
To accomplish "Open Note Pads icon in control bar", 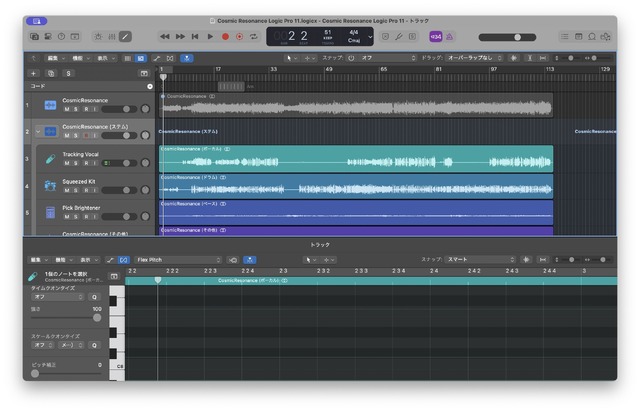I will click(578, 37).
